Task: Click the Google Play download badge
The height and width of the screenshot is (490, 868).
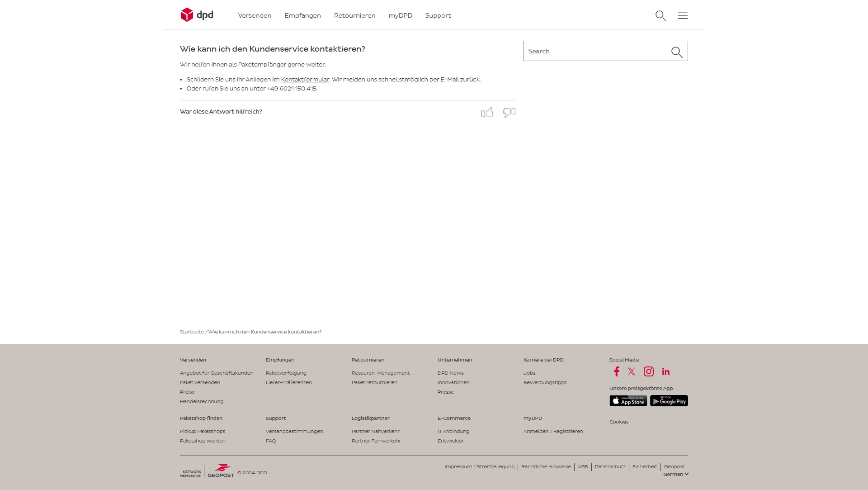Action: [x=669, y=401]
